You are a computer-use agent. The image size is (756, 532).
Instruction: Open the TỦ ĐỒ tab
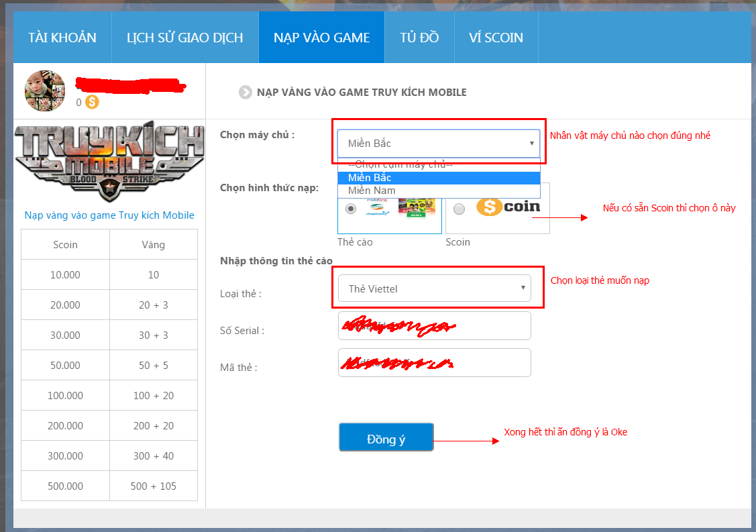(419, 37)
